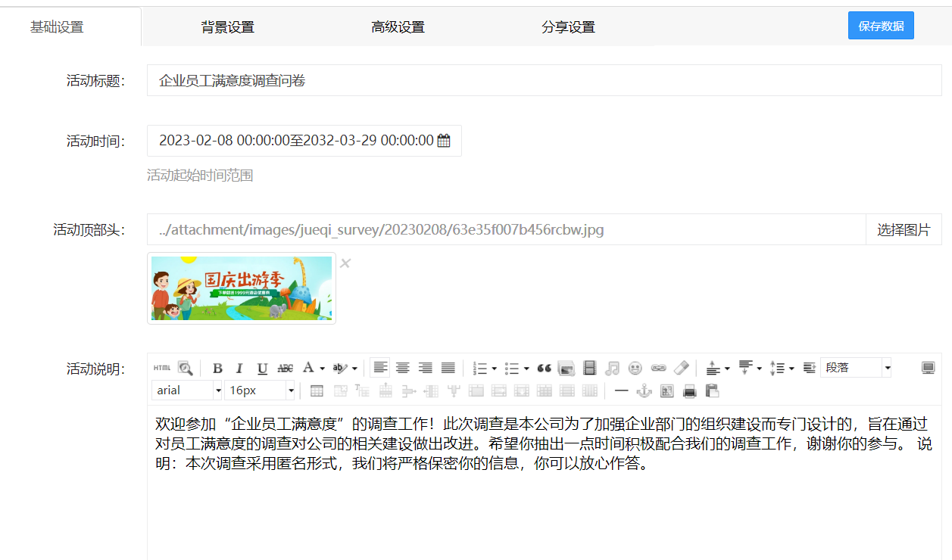Switch to the 背景设置 tab
The height and width of the screenshot is (560, 952).
pos(227,27)
